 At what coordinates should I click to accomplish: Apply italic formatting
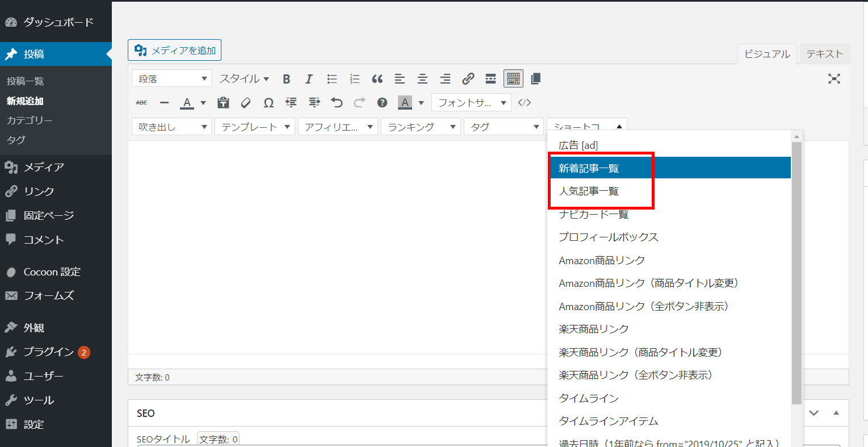pyautogui.click(x=309, y=79)
